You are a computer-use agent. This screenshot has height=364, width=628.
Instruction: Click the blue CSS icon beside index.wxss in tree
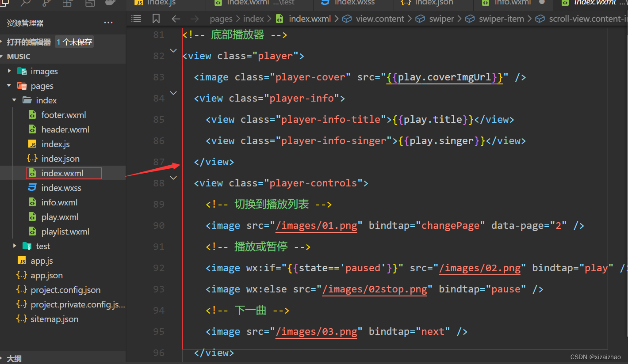pyautogui.click(x=32, y=188)
